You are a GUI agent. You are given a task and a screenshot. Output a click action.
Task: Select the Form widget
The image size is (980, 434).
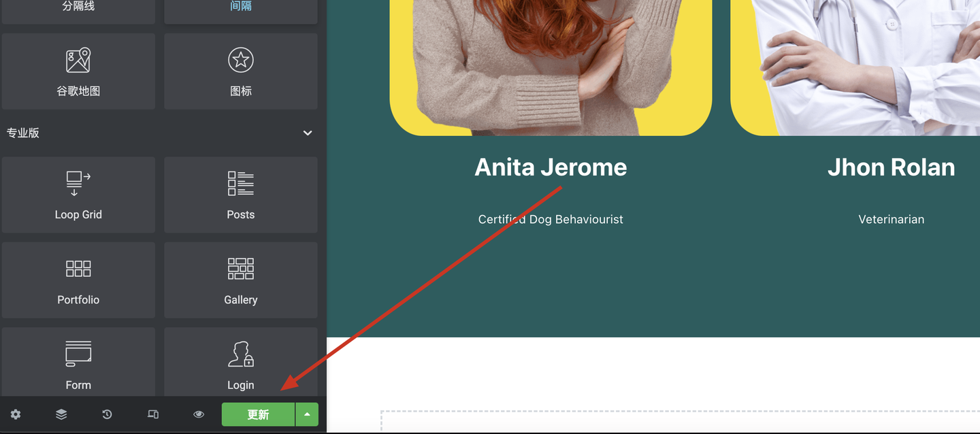point(78,362)
